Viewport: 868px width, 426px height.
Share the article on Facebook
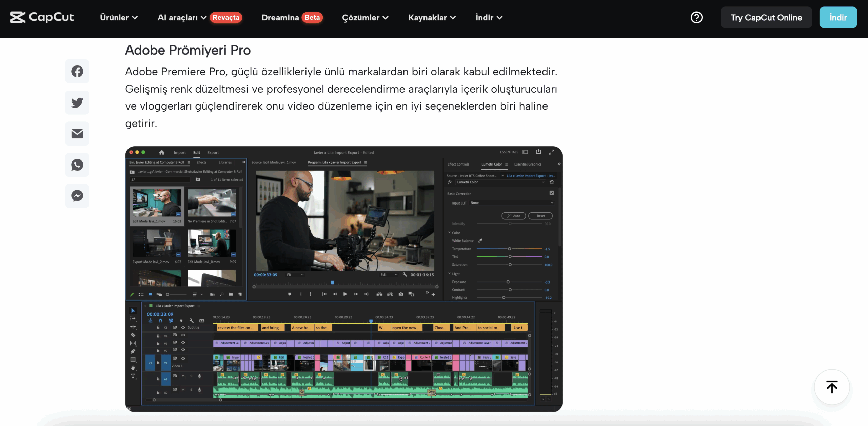click(77, 71)
